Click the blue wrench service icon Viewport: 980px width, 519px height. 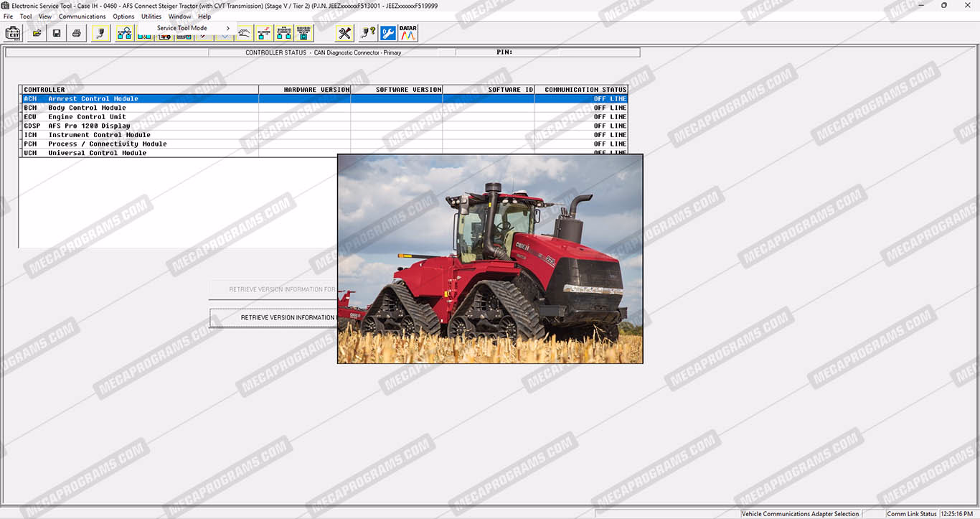pyautogui.click(x=388, y=33)
